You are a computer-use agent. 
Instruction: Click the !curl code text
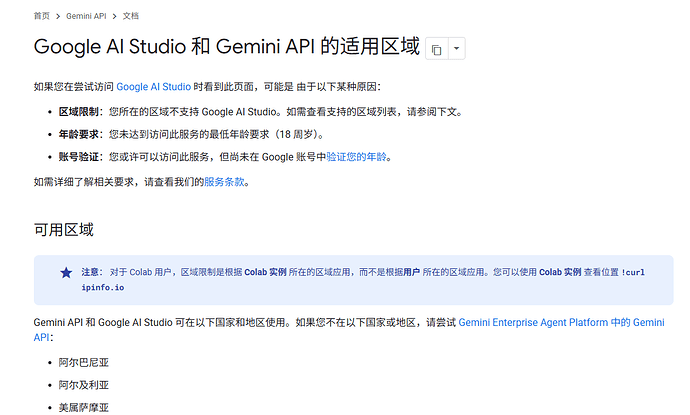(633, 272)
